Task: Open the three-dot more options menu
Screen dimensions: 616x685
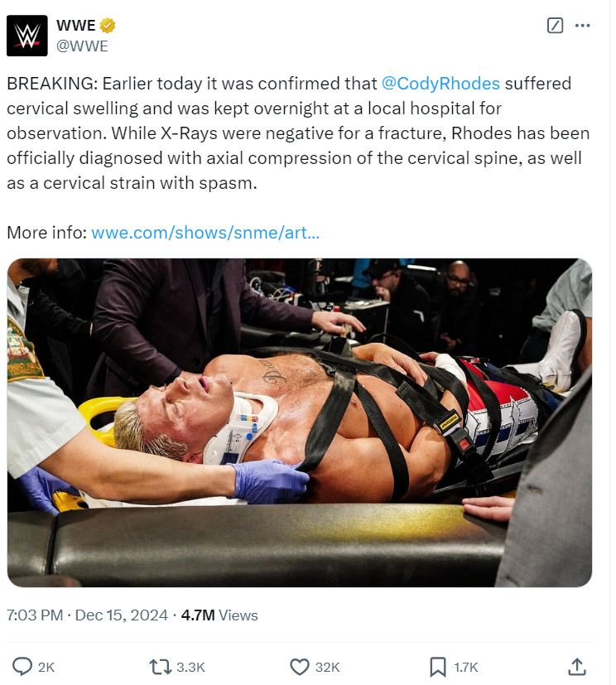Action: (582, 26)
